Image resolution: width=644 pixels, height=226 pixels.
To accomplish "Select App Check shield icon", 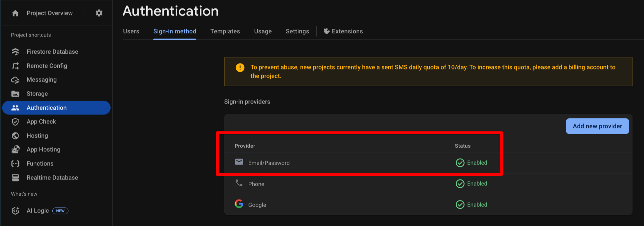I will pos(15,122).
